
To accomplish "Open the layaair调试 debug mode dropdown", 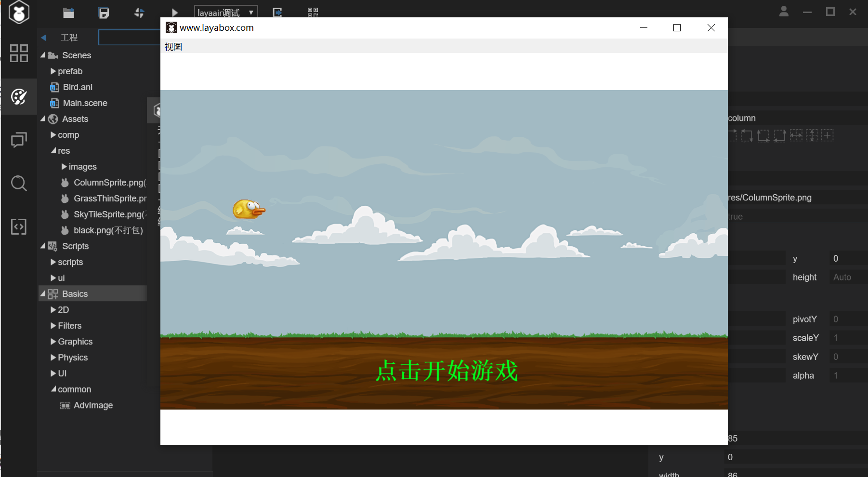I will (225, 12).
